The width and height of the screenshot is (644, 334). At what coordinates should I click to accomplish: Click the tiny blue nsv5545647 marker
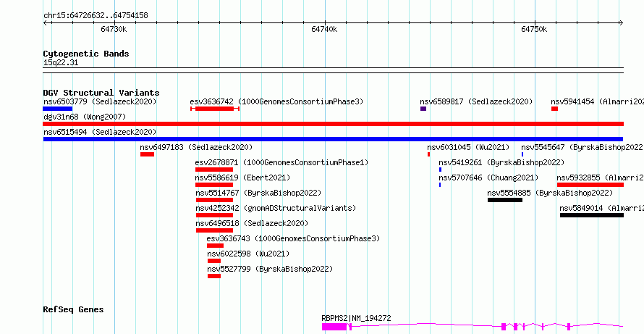coord(522,154)
